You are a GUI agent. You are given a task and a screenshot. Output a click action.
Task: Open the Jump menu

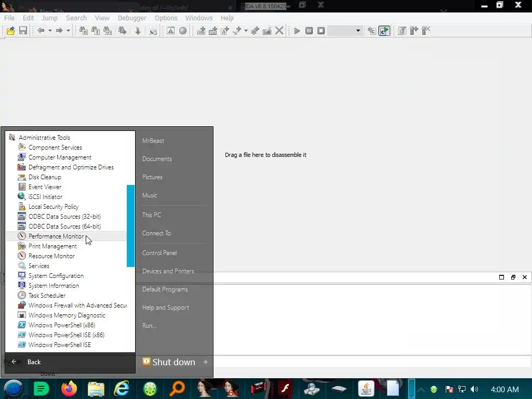[x=49, y=18]
